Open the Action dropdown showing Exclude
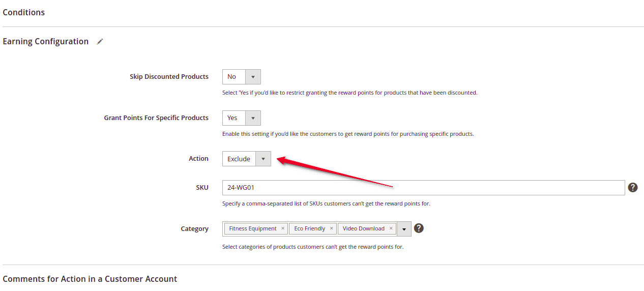This screenshot has width=644, height=291. (247, 159)
